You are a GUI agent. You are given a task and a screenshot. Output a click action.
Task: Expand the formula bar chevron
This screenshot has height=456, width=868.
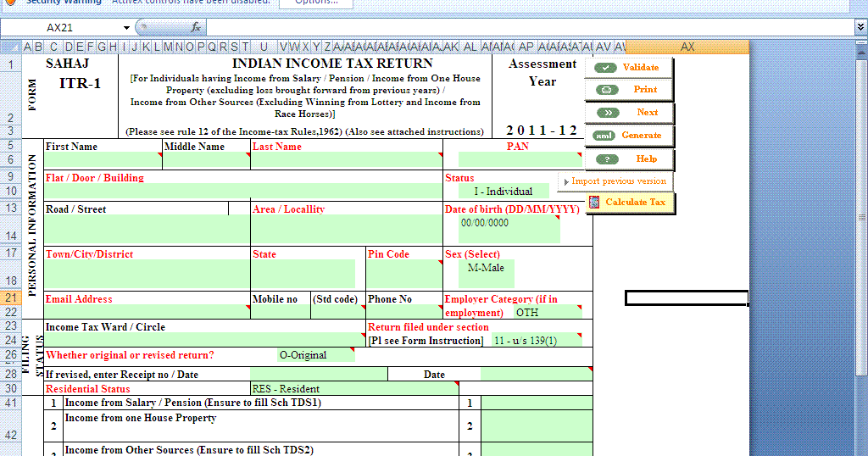861,26
